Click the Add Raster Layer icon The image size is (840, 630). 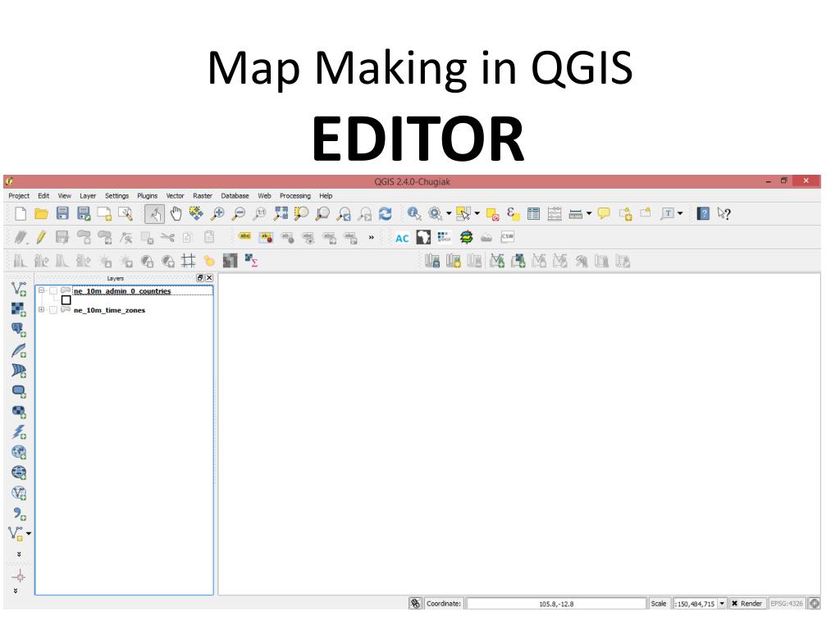[x=19, y=309]
